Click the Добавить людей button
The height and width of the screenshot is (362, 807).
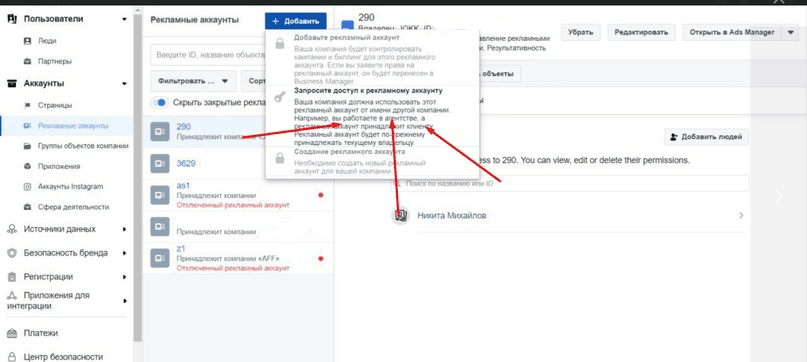[706, 137]
